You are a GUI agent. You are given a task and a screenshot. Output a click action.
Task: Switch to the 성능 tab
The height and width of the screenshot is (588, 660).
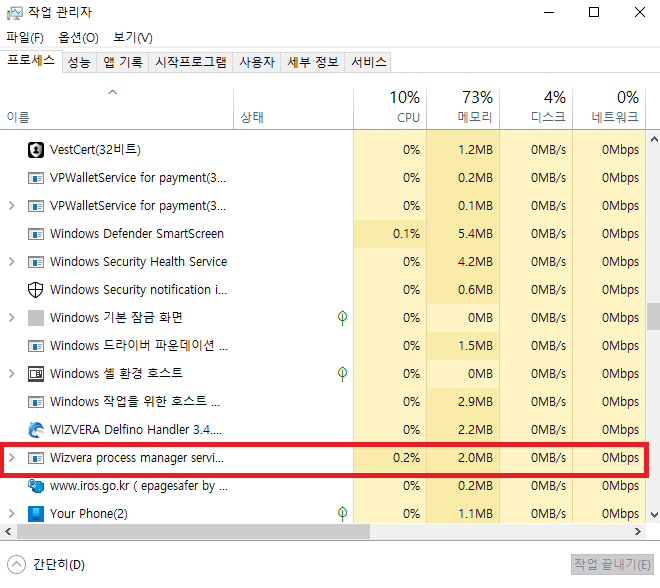[x=79, y=63]
